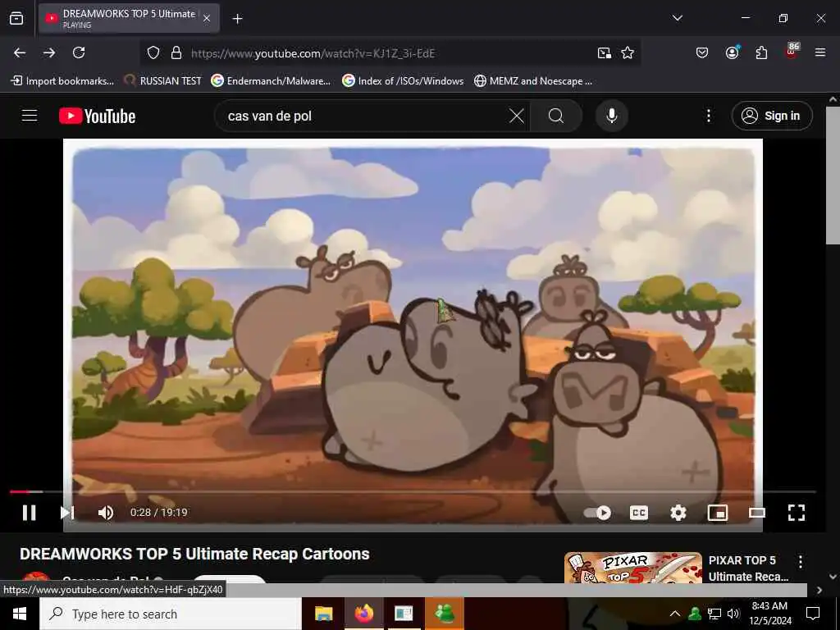This screenshot has width=840, height=630.
Task: Open Firefox extensions puzzle icon
Action: (x=761, y=52)
